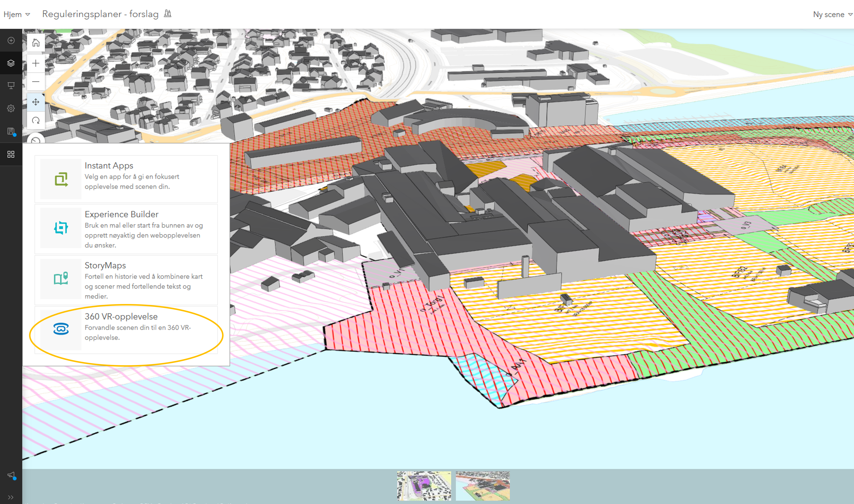Select the Rotate navigation tool

point(36,120)
